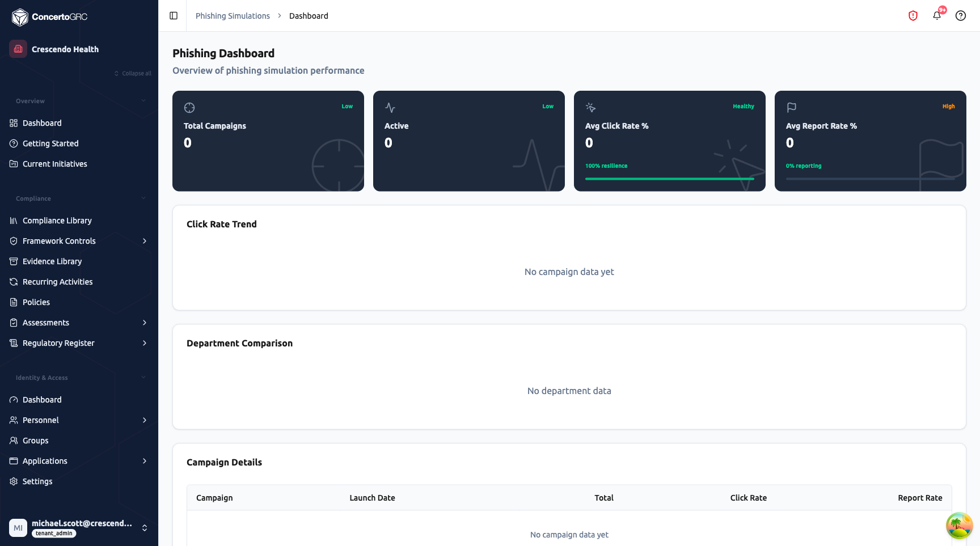Click the Healthy status label
Screen dimensions: 980x546
[744, 107]
